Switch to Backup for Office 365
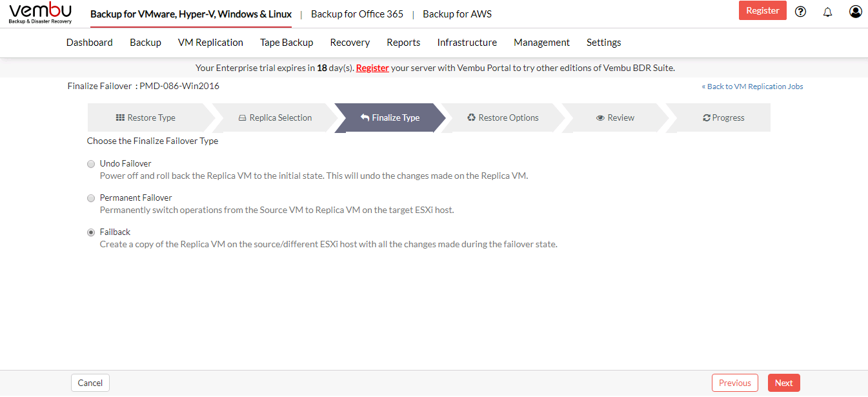Screen dimensions: 868x397 (x=357, y=14)
